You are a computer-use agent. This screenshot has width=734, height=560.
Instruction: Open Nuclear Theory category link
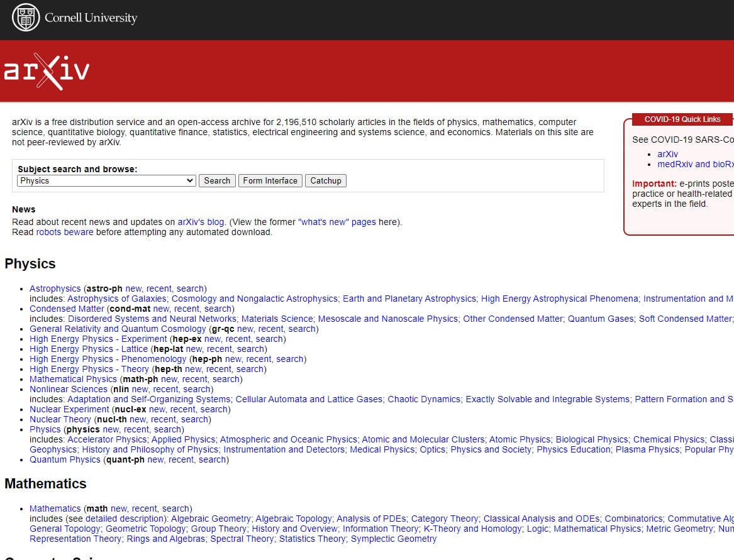click(x=60, y=420)
